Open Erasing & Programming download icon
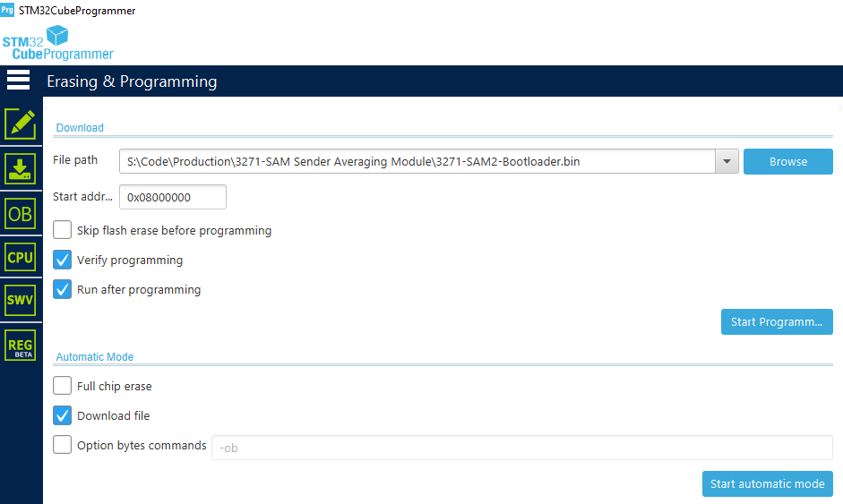 point(21,169)
